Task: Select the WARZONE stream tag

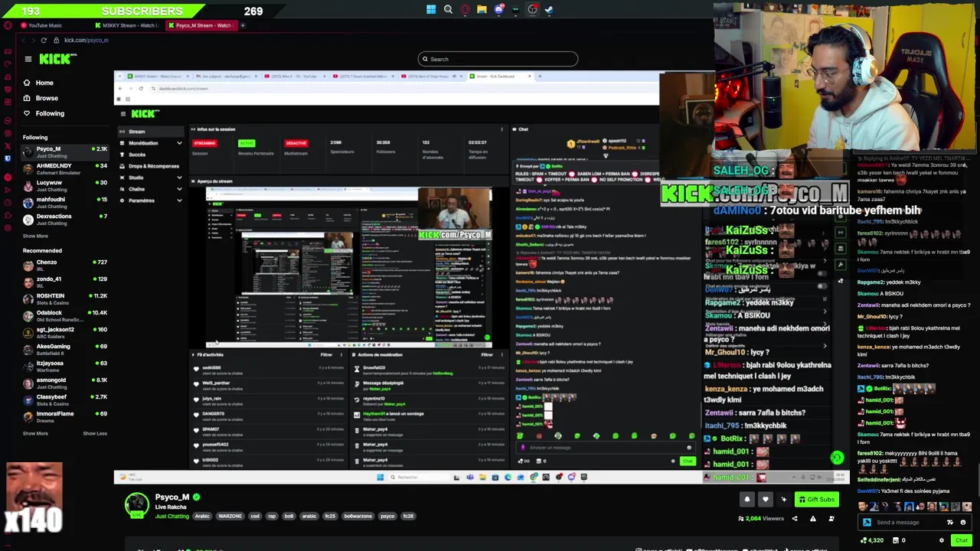Action: [230, 516]
